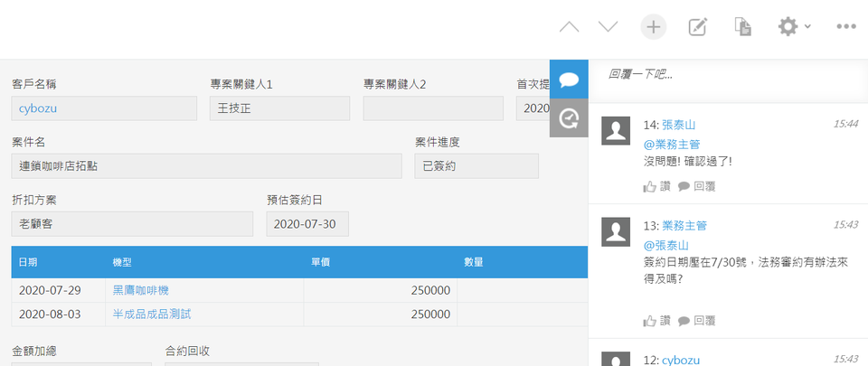This screenshot has width=868, height=366.
Task: Like comment 13 by 業務主管
Action: (x=656, y=320)
